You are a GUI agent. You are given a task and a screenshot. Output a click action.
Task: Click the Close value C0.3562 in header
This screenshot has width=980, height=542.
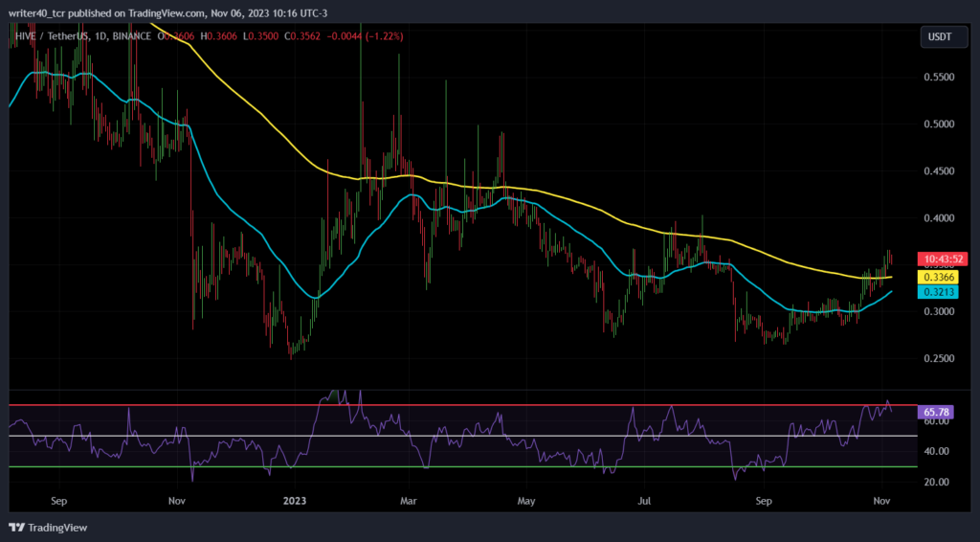302,36
